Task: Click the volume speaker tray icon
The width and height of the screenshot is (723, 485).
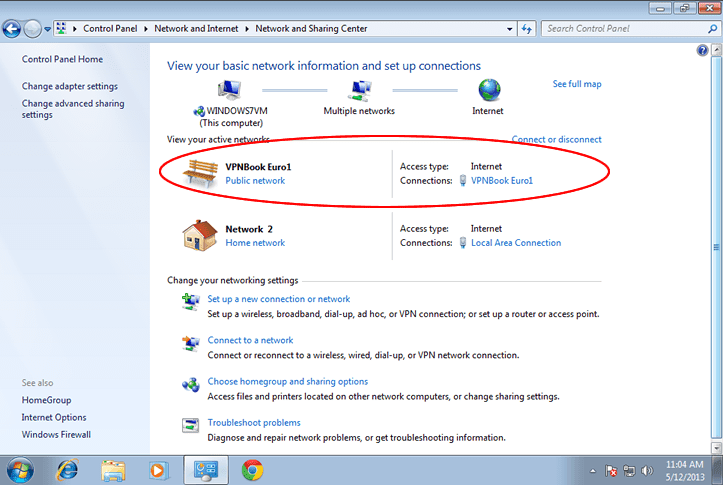Action: [647, 471]
